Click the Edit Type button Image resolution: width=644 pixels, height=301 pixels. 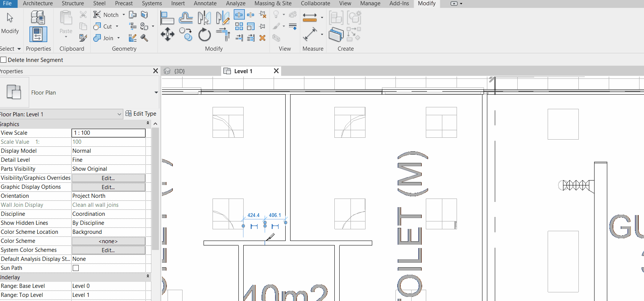pos(141,114)
